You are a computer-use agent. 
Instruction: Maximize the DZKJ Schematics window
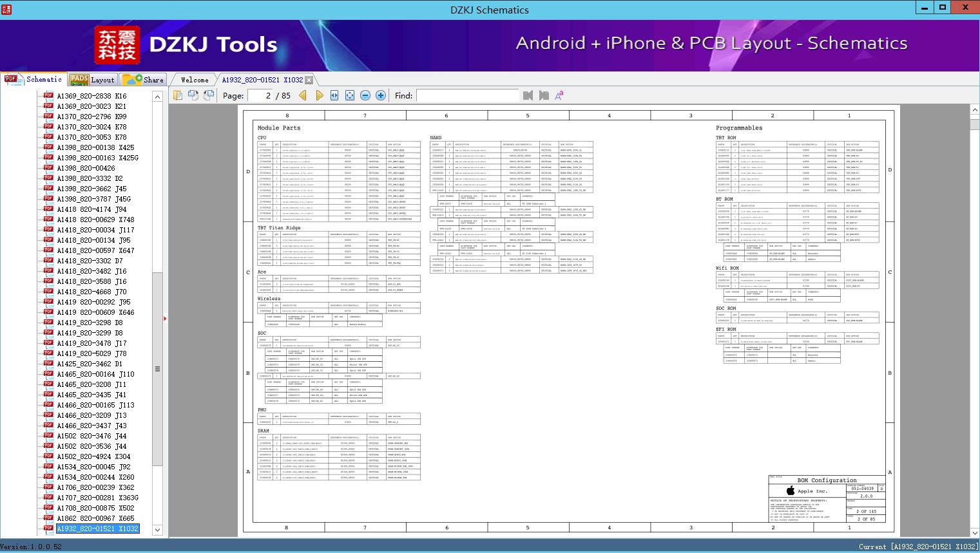[943, 8]
